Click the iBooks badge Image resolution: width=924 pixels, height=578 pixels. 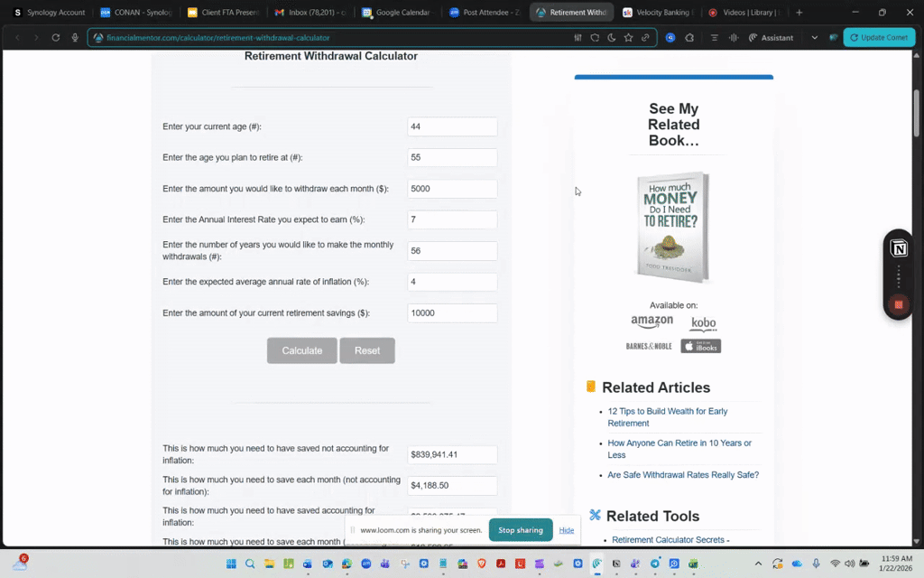coord(700,346)
